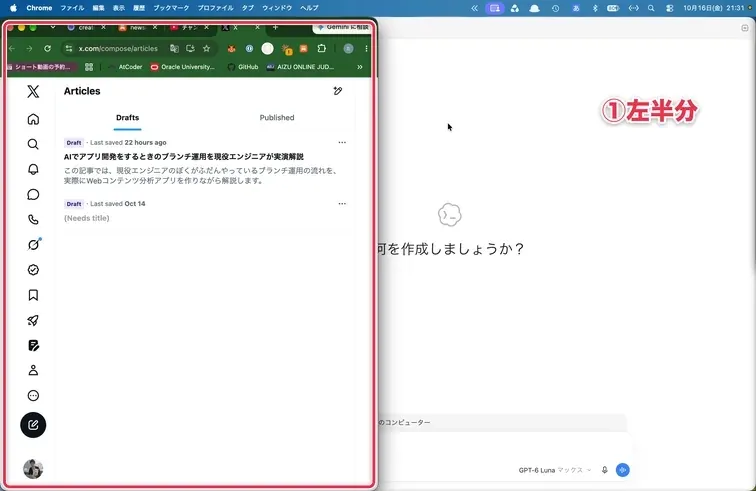
Task: Open the GitHub bookmark
Action: [243, 67]
